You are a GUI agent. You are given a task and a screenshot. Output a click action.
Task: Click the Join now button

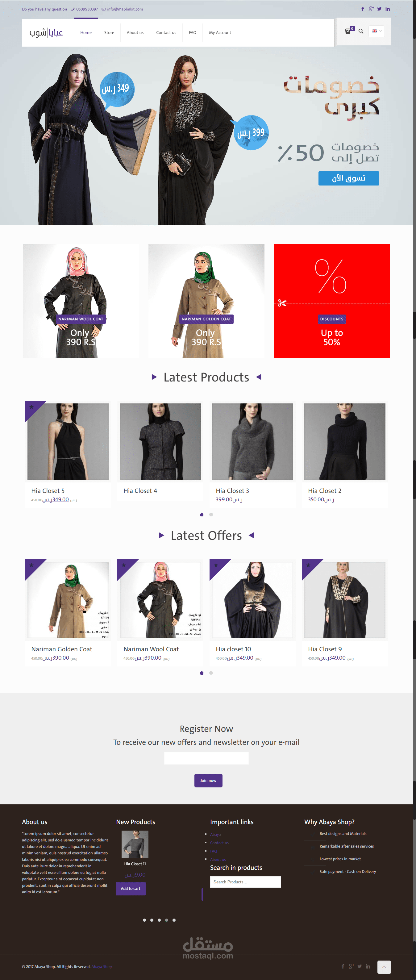pos(208,780)
